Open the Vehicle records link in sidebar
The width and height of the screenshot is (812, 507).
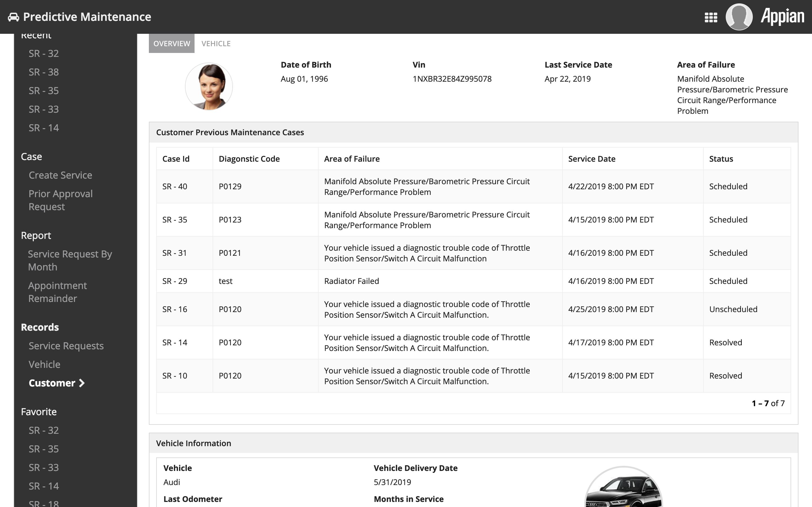44,364
